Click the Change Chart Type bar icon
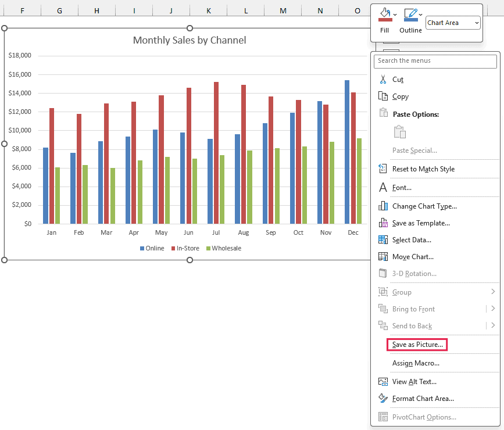Screen dimensions: 504x430 (x=383, y=206)
